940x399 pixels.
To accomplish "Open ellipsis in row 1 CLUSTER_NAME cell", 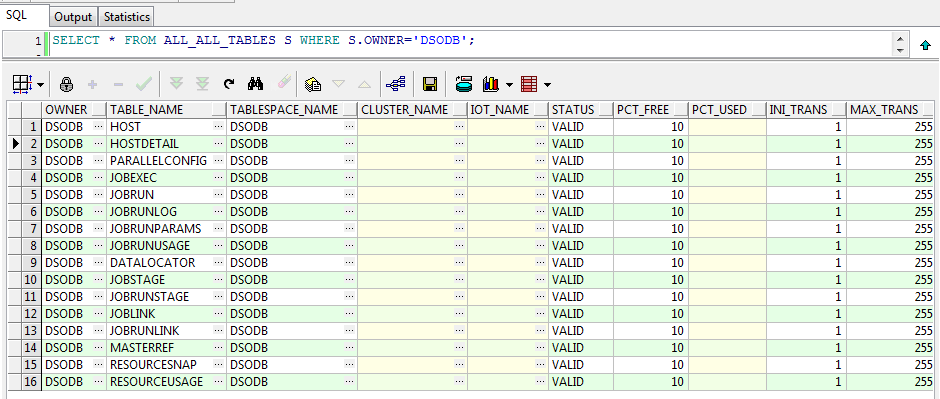I will point(460,127).
